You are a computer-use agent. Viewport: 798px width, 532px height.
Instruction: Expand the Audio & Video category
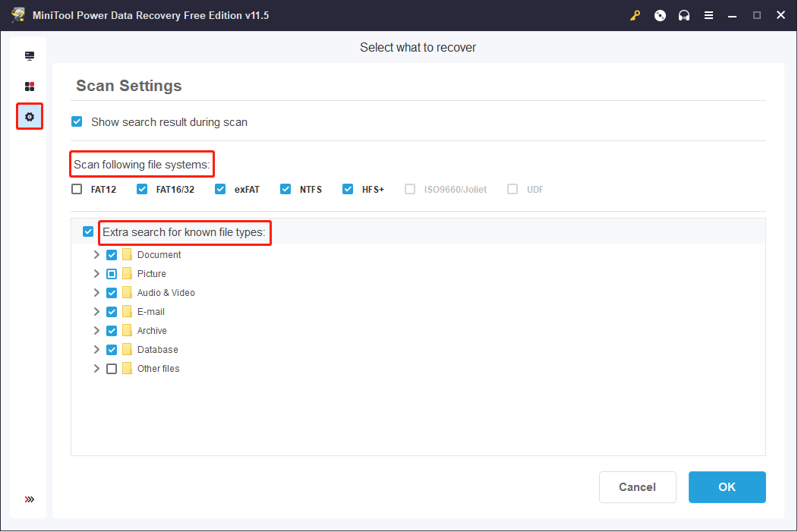(96, 292)
